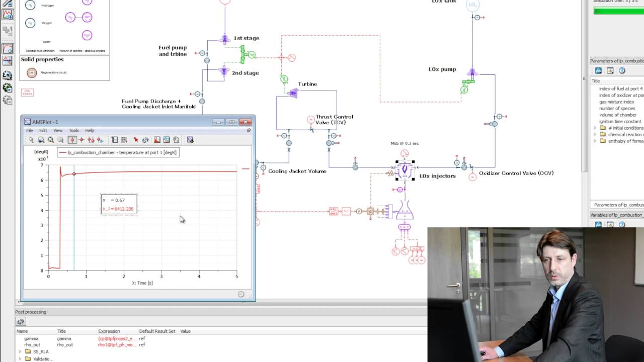
Task: Click the 'run stats' red box on the sketch
Action: (x=27, y=92)
